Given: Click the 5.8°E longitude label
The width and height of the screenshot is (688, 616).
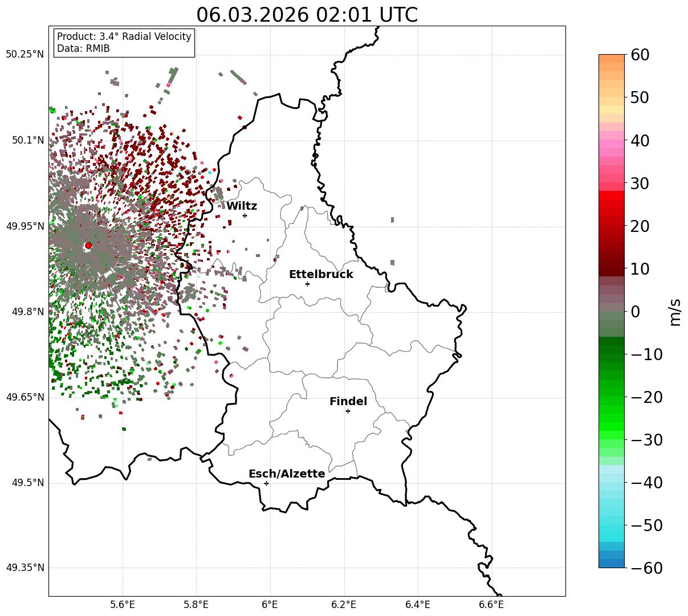Looking at the screenshot, I should click(196, 605).
